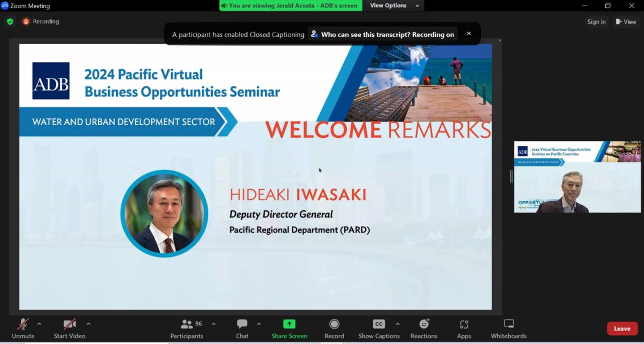Viewport: 644px width, 344px height.
Task: Click the Sign in button
Action: (x=596, y=22)
